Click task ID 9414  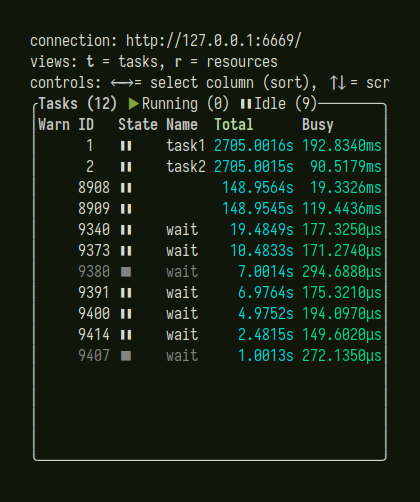[94, 335]
